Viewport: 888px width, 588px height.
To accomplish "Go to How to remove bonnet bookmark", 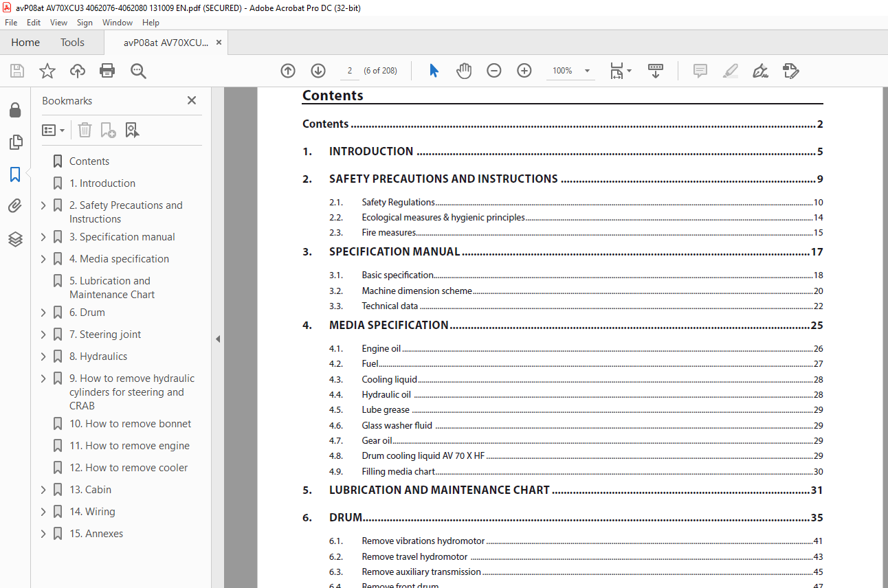I will pos(131,424).
